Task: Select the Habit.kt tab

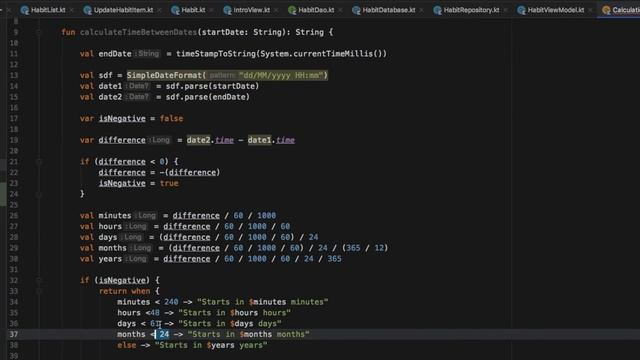Action: [x=193, y=10]
